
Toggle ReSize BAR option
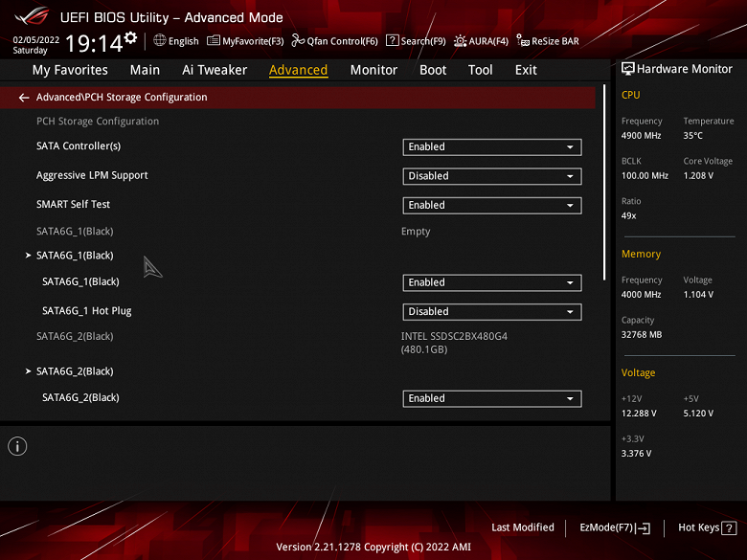(x=548, y=41)
